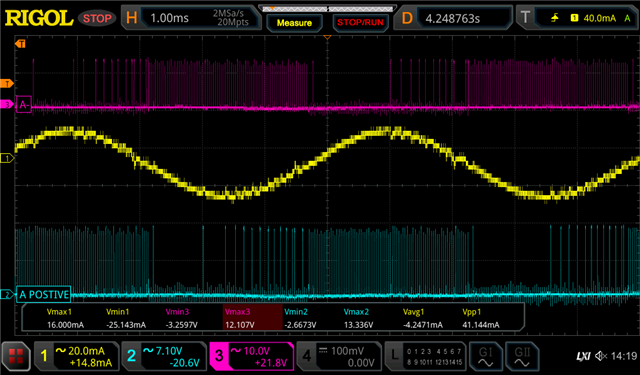
Task: Toggle channel 1 20.0mA
Action: click(x=77, y=356)
